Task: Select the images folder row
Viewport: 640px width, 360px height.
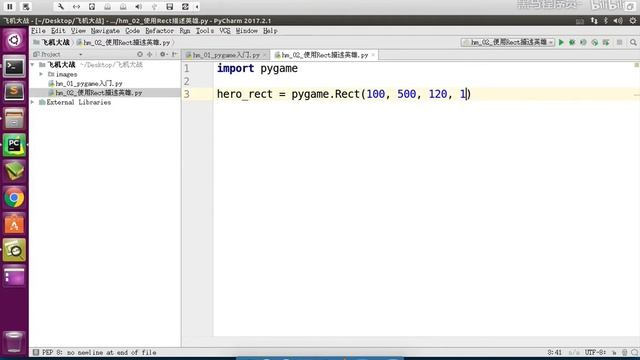Action: click(x=105, y=74)
